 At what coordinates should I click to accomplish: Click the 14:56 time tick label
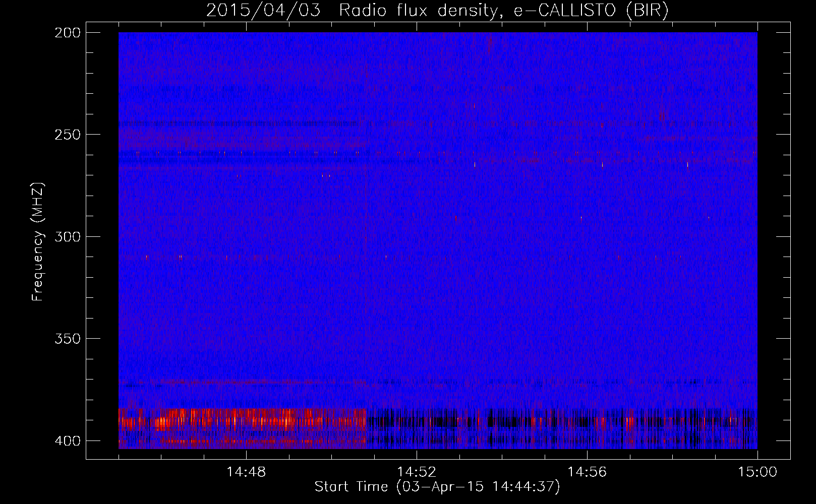coord(587,472)
